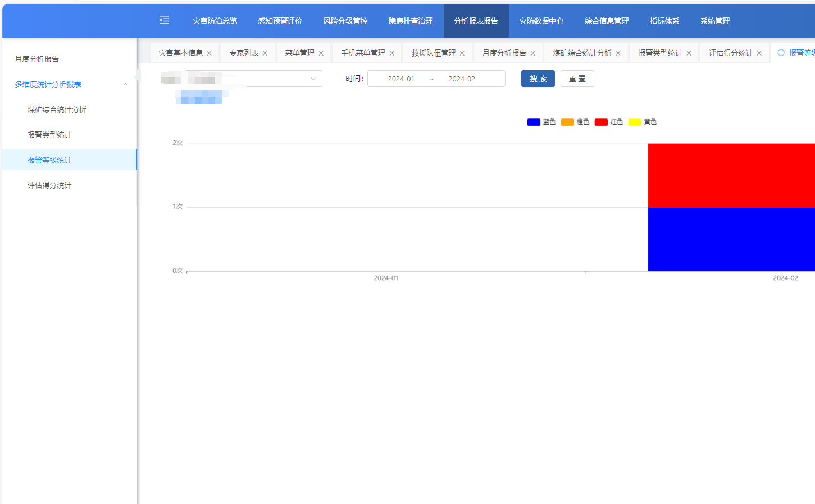
Task: Click the blue bar segment in the chart
Action: point(731,239)
